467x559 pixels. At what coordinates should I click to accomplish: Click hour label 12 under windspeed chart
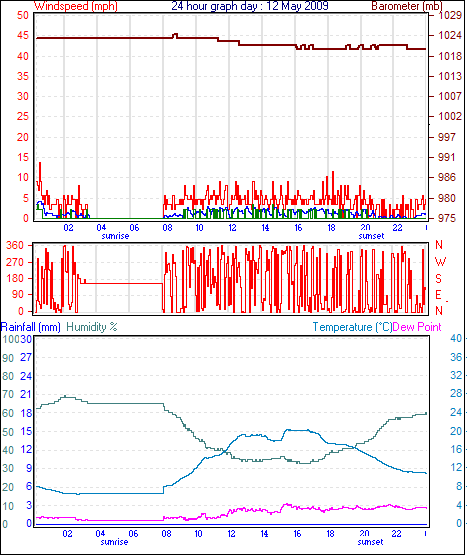[232, 227]
